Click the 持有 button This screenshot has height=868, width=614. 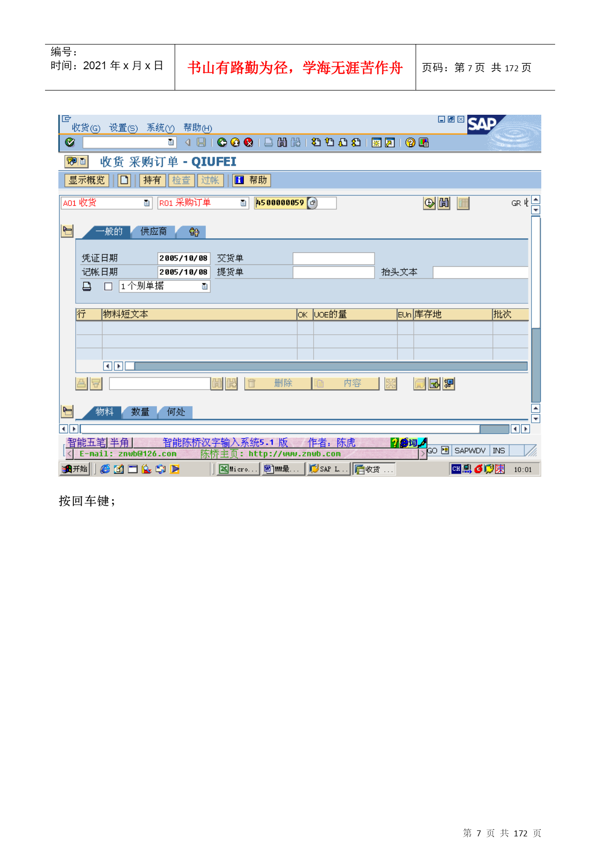click(x=152, y=180)
